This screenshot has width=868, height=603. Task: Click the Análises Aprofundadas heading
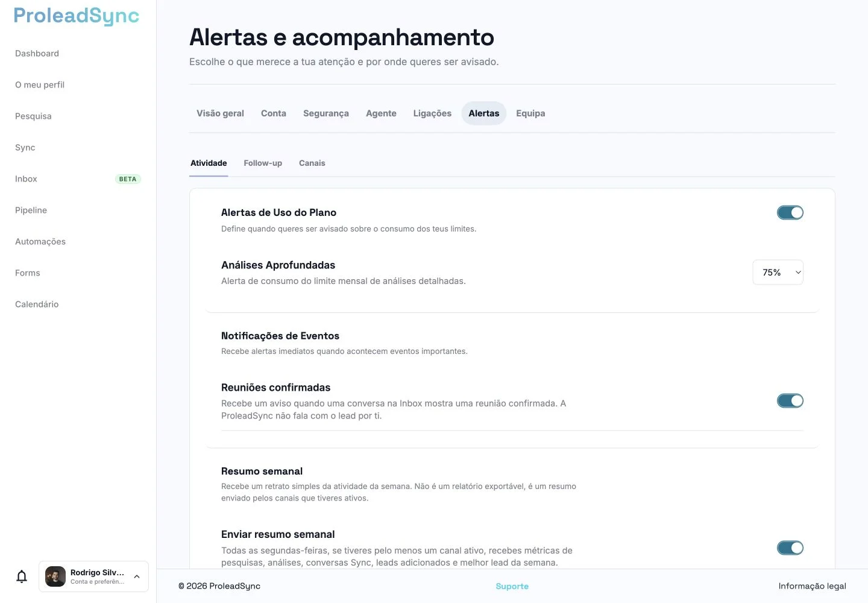278,265
